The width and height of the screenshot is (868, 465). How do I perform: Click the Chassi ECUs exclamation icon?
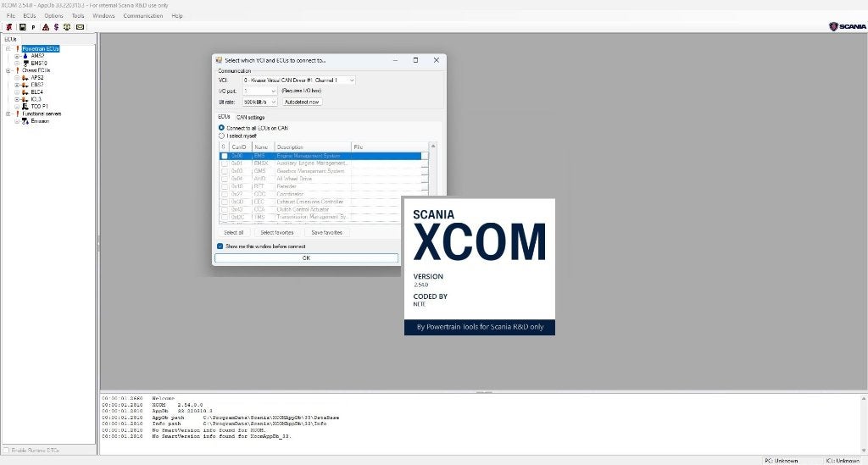pos(17,70)
